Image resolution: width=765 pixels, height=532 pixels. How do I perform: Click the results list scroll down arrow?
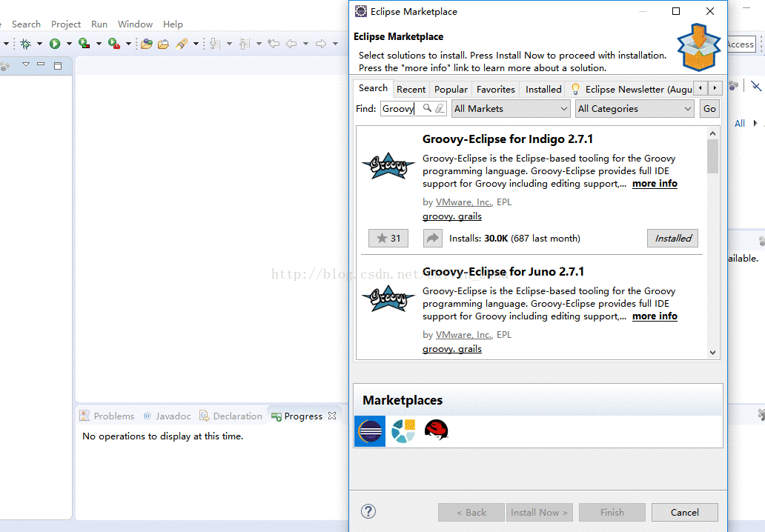tap(712, 352)
